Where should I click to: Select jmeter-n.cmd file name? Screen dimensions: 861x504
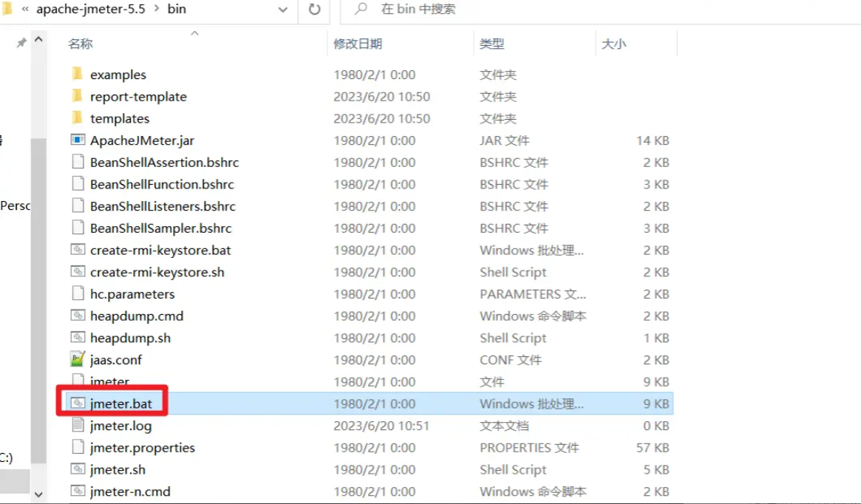(130, 492)
